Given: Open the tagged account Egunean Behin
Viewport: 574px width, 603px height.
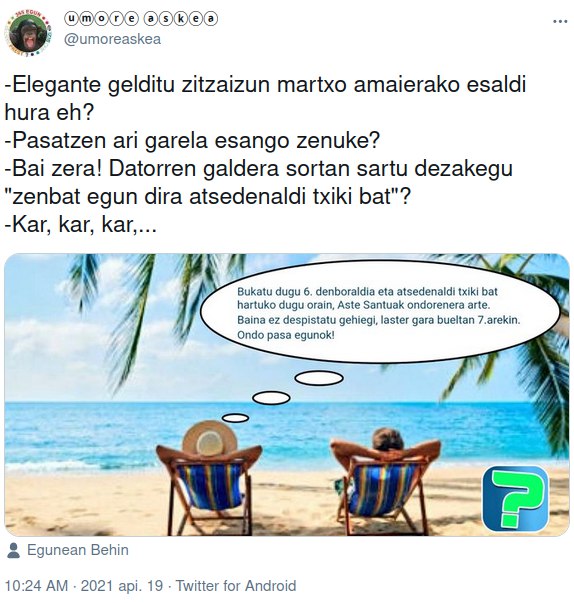Looking at the screenshot, I should [x=78, y=550].
